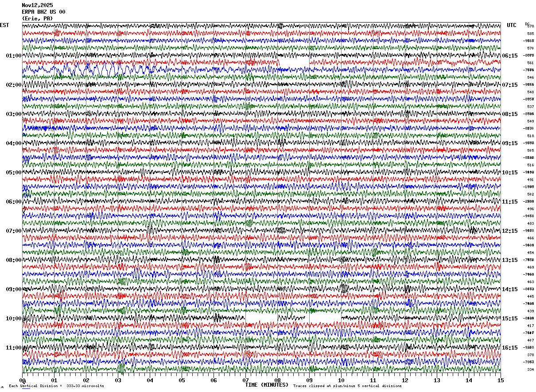Select the 07:00 EST time label
Viewport: 536px width, 392px height.
(13, 231)
